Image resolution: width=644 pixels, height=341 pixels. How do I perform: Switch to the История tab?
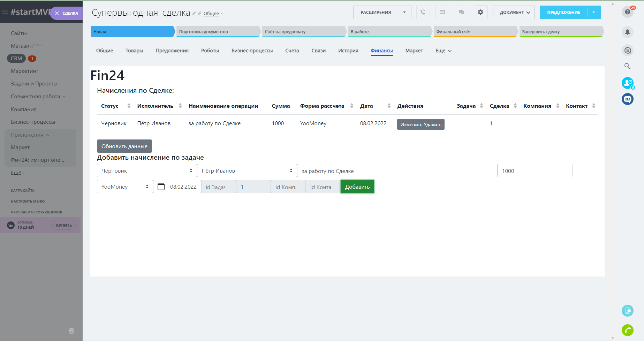coord(348,51)
